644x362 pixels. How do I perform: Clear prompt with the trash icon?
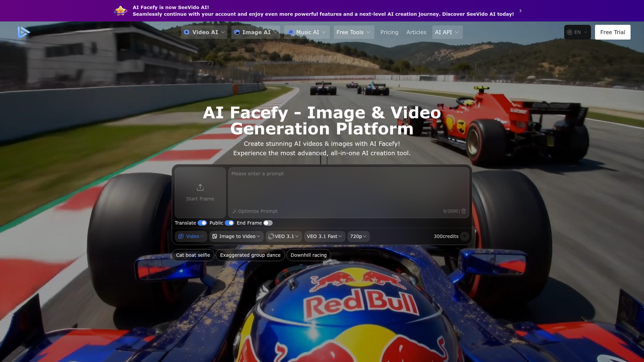(464, 211)
